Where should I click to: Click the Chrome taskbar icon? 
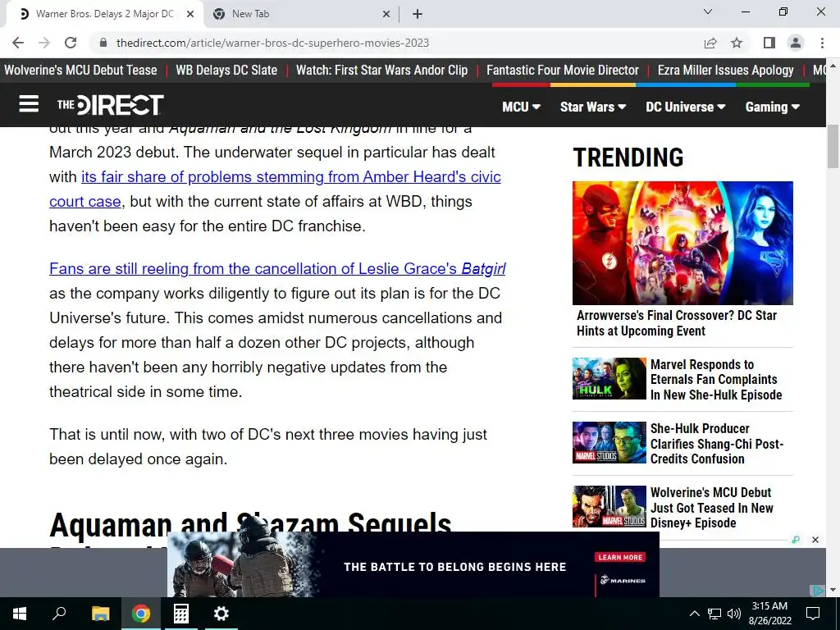[x=141, y=614]
